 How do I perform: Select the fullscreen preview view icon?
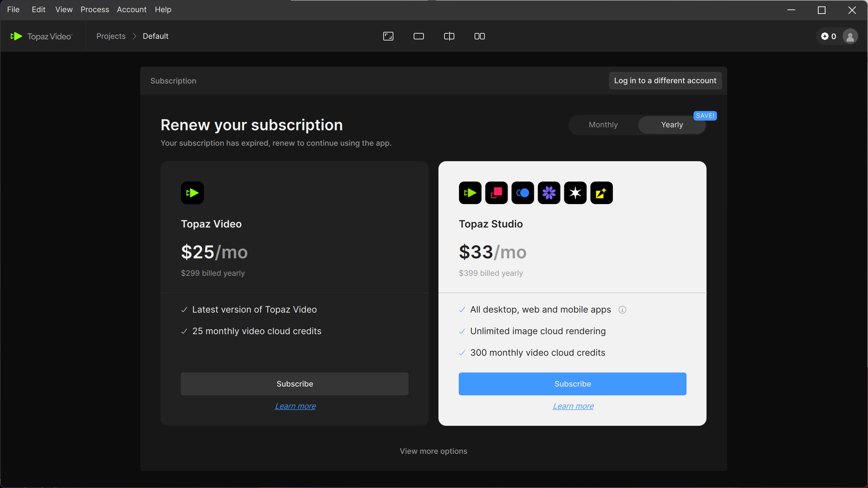[388, 36]
